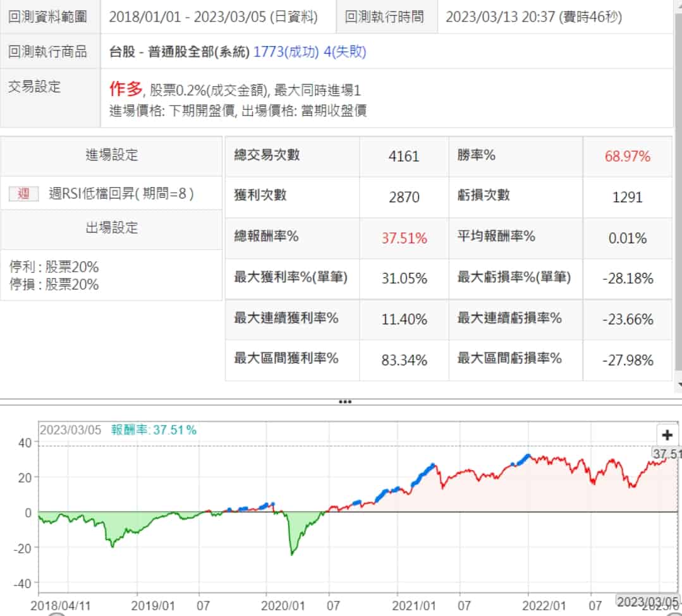This screenshot has height=616, width=682.
Task: Click the scrollbar down arrow beside the stats table
Action: [679, 385]
